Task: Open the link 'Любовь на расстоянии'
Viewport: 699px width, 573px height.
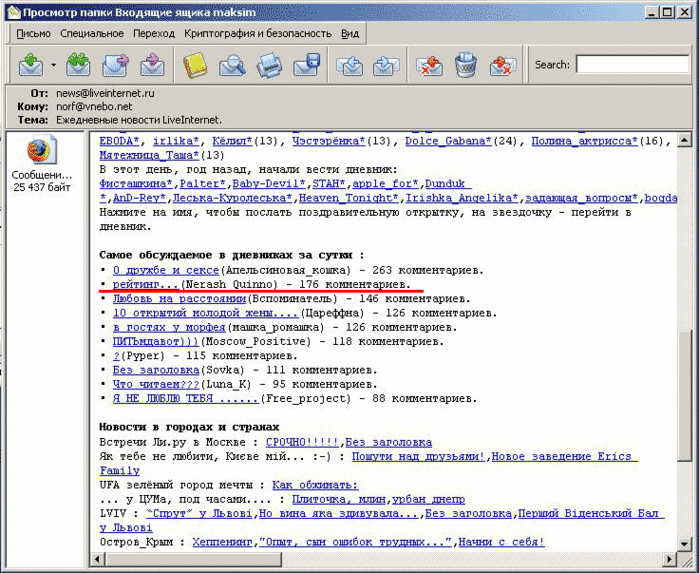Action: (179, 299)
